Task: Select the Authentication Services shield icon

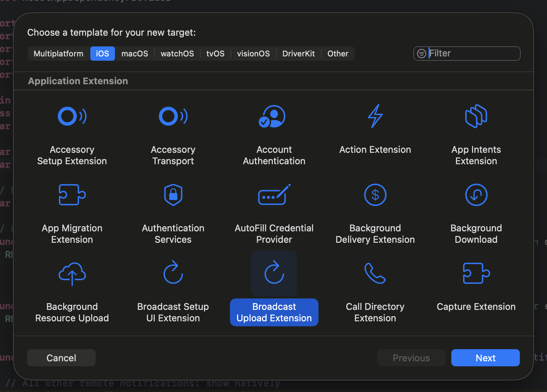Action: [173, 195]
